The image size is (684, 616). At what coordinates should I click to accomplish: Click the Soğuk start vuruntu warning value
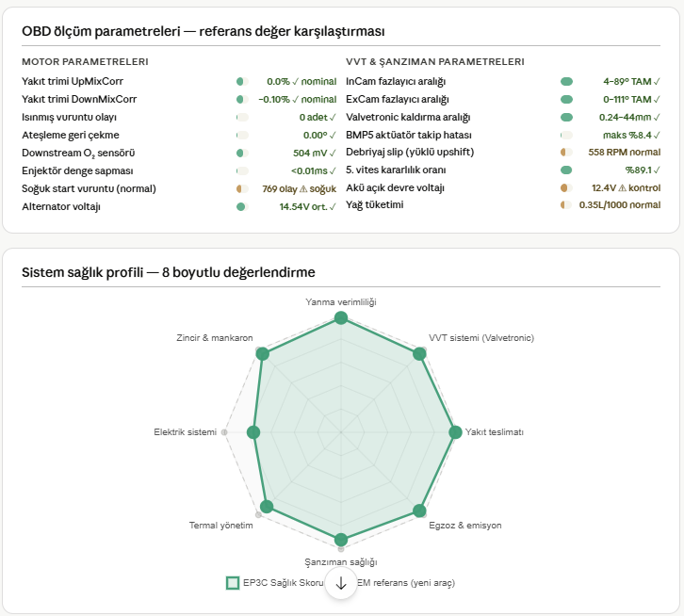click(299, 188)
